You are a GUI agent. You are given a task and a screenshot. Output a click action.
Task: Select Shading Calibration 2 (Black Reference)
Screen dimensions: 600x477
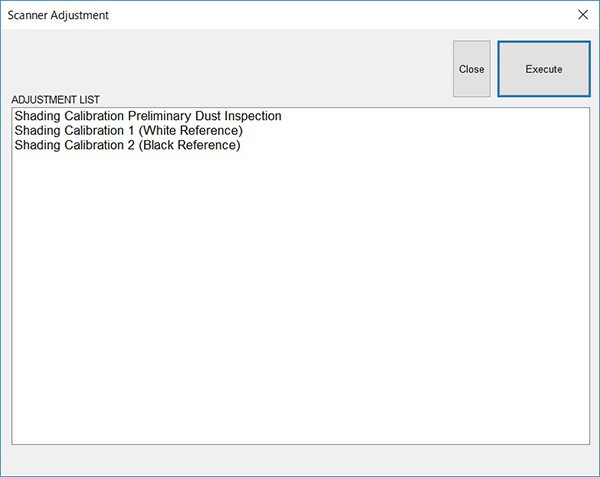(x=127, y=145)
